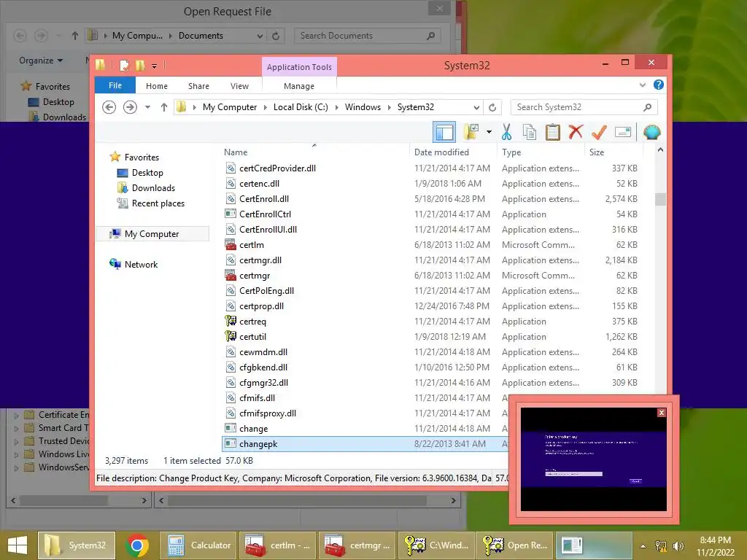The image size is (747, 560).
Task: Select the certlm file icon
Action: tap(231, 245)
